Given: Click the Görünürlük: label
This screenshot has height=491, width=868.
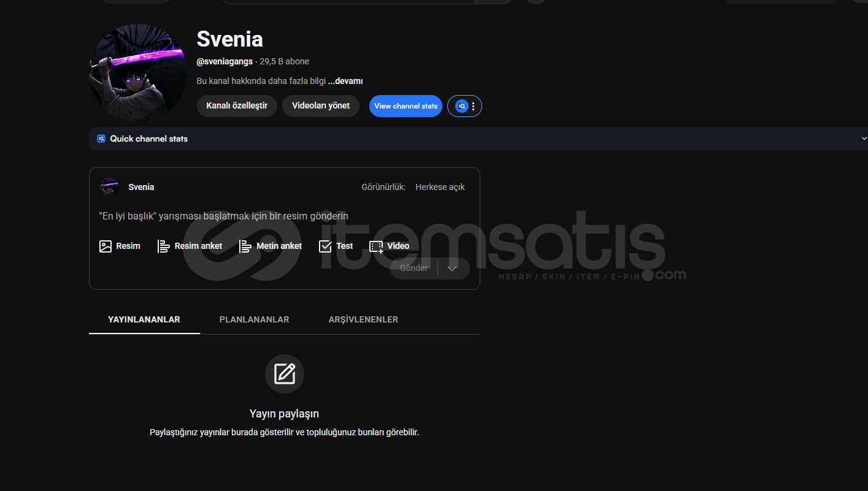Looking at the screenshot, I should (x=383, y=187).
